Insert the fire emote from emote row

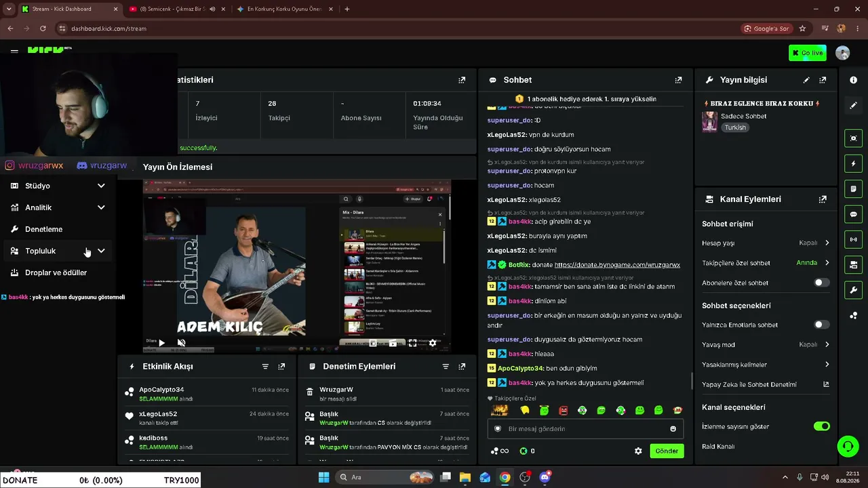pos(500,410)
